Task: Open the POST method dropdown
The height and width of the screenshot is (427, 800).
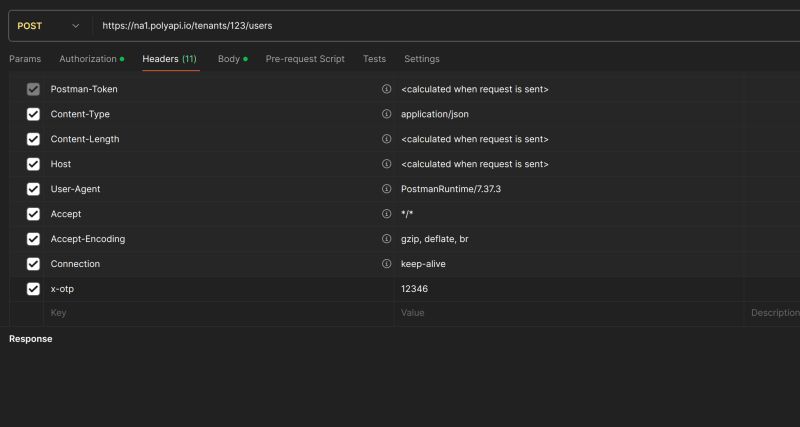Action: pyautogui.click(x=49, y=26)
